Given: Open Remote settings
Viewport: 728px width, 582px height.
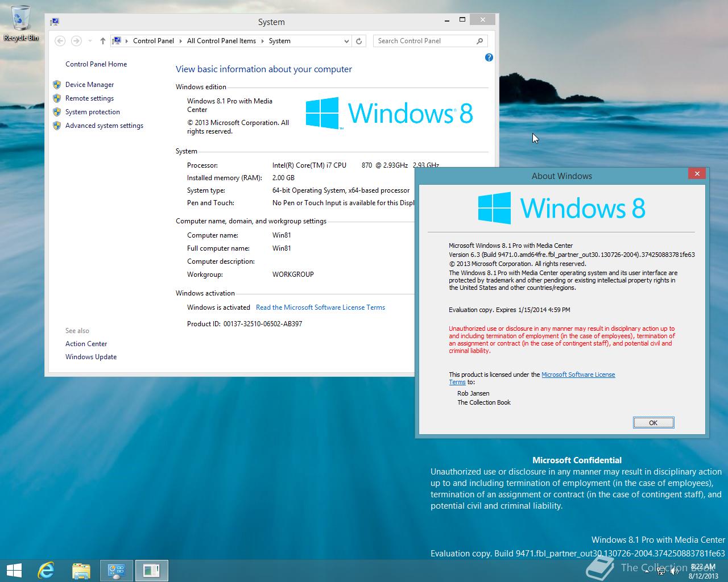Looking at the screenshot, I should [89, 98].
